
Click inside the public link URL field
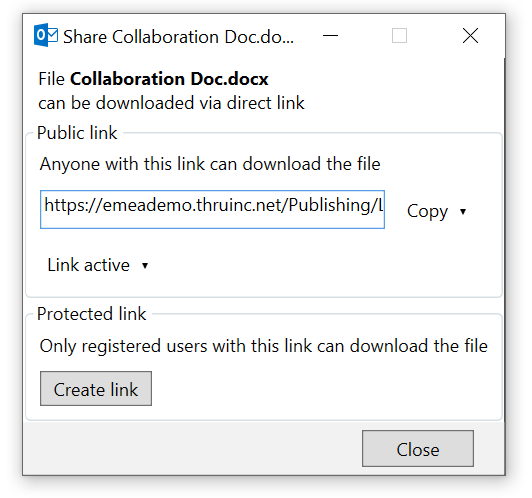(212, 209)
